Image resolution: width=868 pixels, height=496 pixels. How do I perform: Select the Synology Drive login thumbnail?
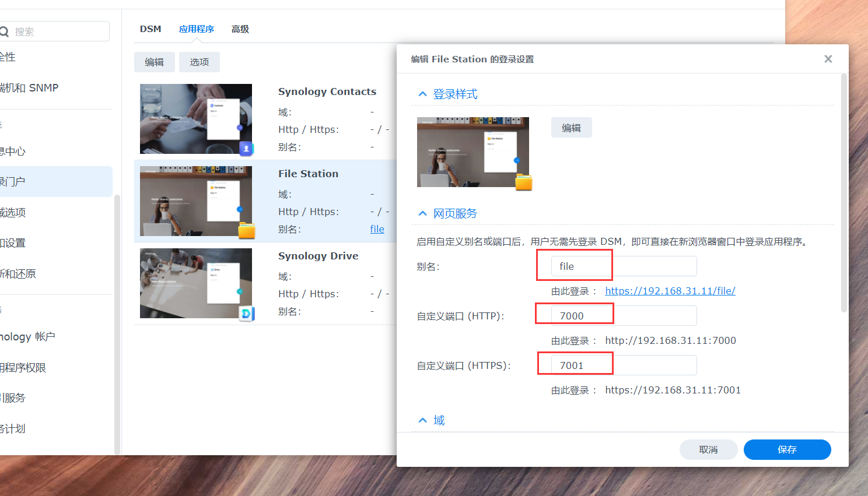(x=196, y=283)
